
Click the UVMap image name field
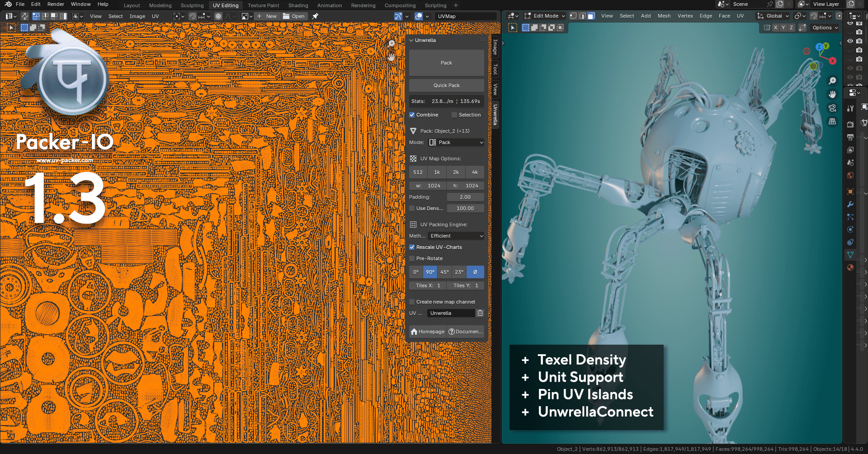pyautogui.click(x=466, y=16)
